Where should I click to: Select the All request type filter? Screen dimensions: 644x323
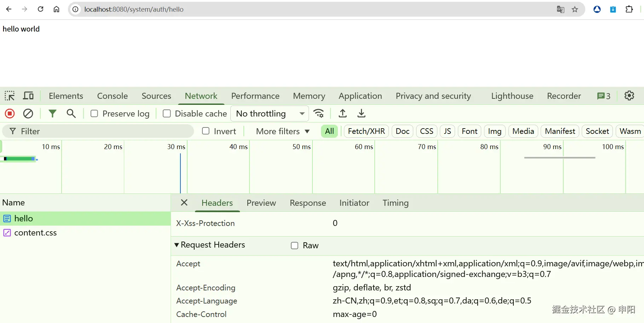tap(329, 131)
